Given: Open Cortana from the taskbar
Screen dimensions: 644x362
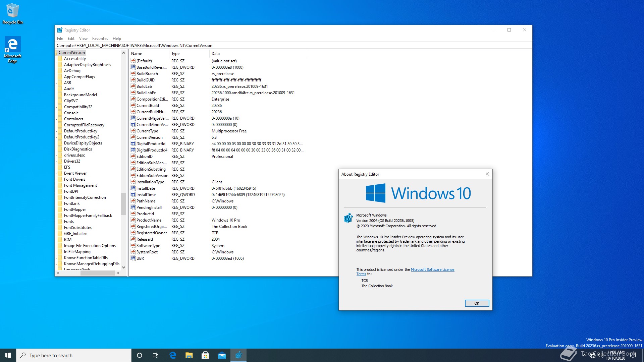Looking at the screenshot, I should [x=140, y=355].
